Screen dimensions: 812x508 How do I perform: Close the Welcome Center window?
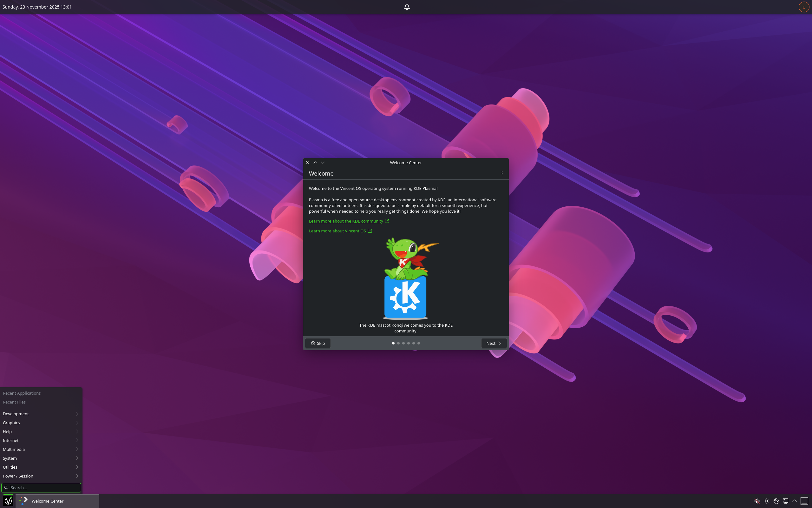point(308,163)
